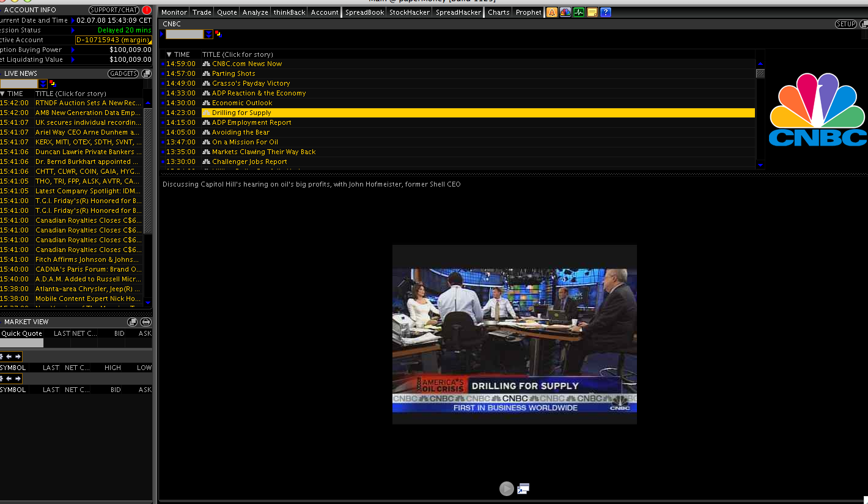
Task: Open the yellow sticky notes icon
Action: tap(592, 12)
